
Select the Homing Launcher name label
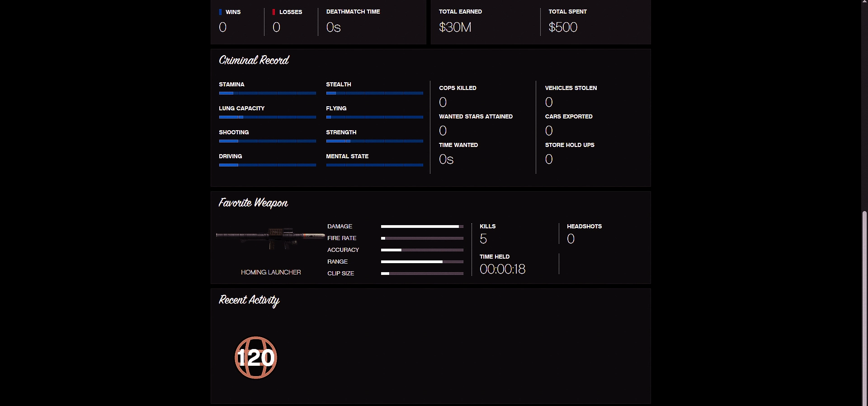point(271,272)
